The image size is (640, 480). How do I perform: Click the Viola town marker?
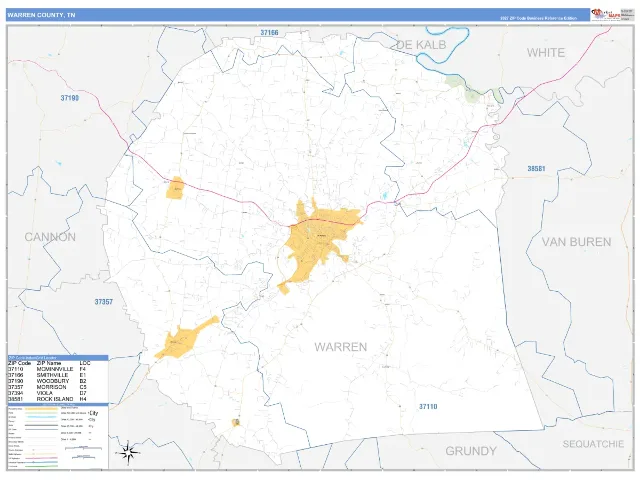(x=236, y=422)
